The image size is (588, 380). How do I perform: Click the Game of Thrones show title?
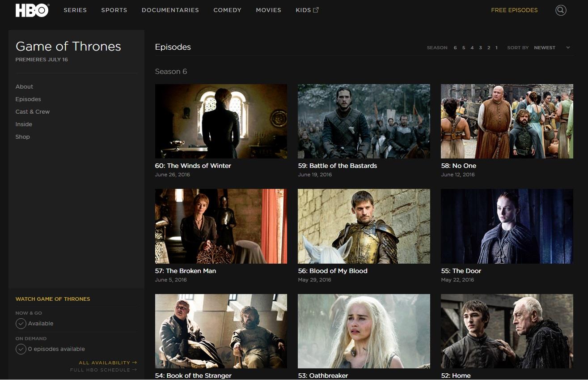(68, 47)
